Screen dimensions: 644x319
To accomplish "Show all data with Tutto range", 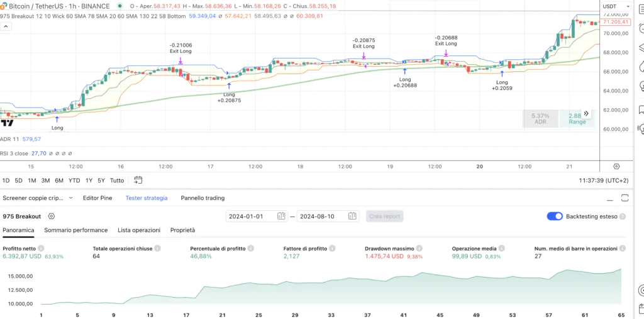I will click(x=117, y=181).
